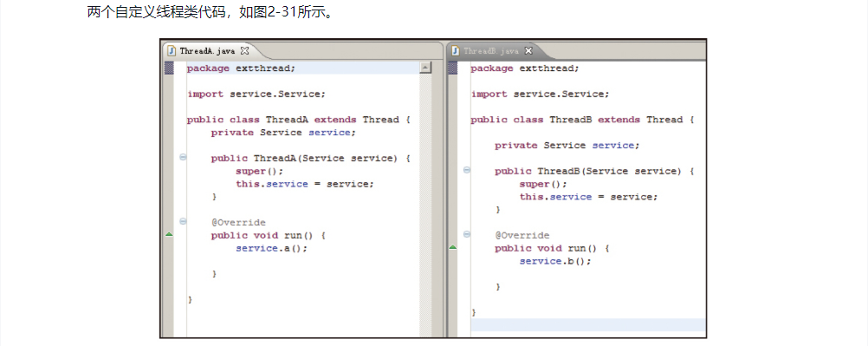Click the caption text mentioning 图2-31
This screenshot has width=868, height=346.
coord(211,12)
